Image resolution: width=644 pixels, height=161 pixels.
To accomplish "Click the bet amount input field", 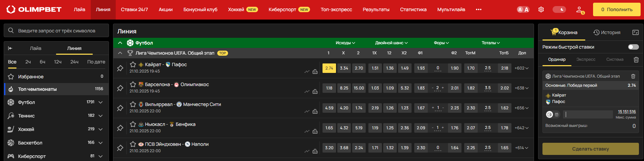I will [x=589, y=114].
